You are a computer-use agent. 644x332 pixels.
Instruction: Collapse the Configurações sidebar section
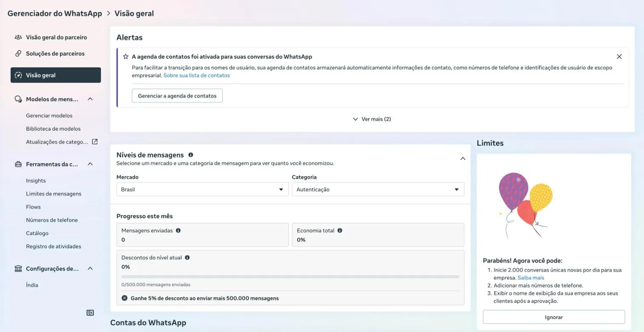90,269
